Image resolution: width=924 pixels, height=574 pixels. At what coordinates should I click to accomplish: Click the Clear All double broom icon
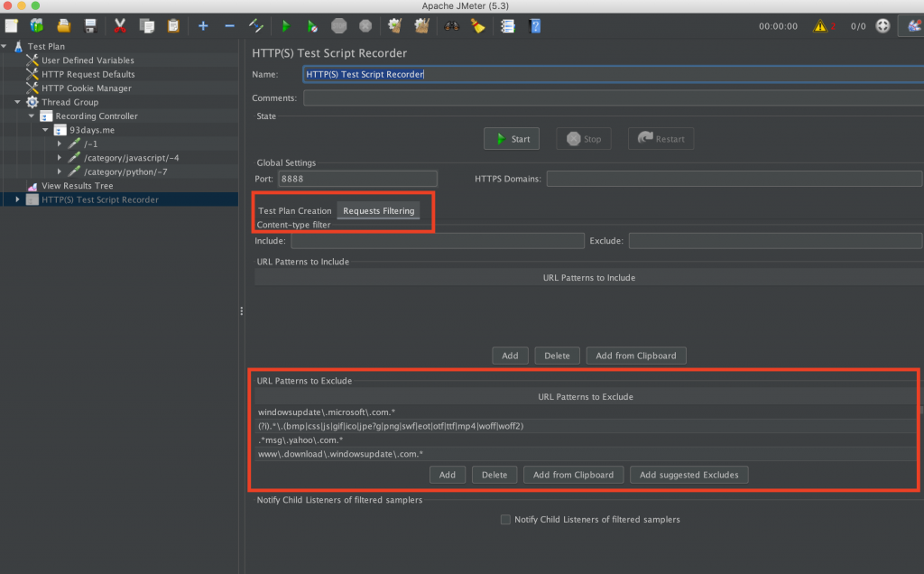[422, 26]
